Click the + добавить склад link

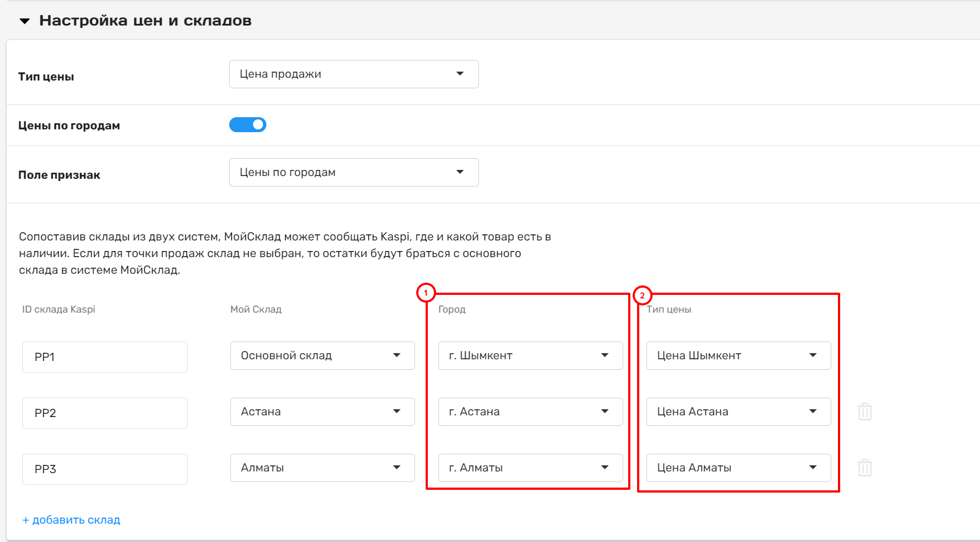71,520
